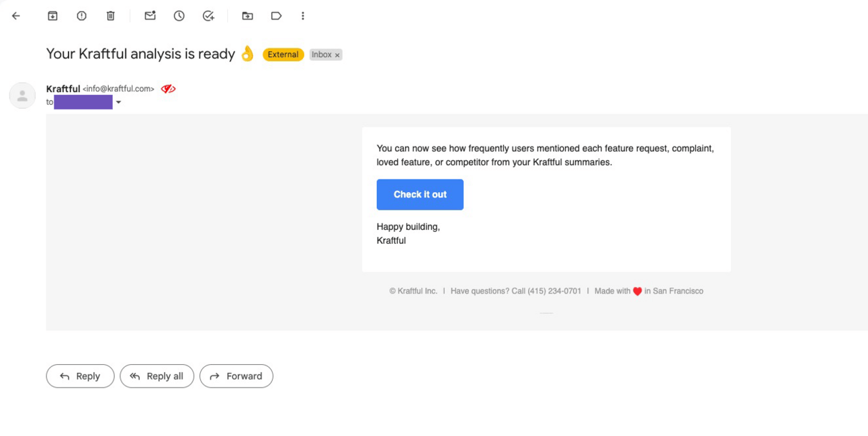Remove the Inbox label from email
The width and height of the screenshot is (868, 436).
pyautogui.click(x=337, y=55)
